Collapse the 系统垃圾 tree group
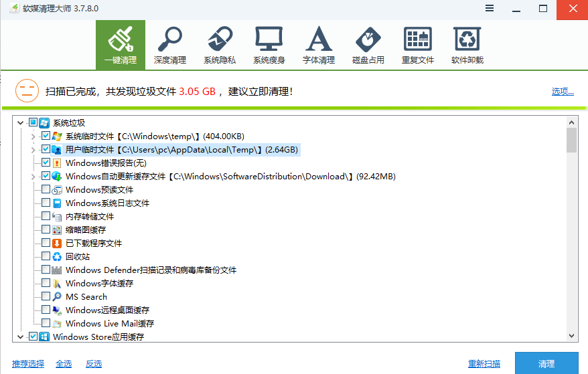 pos(21,123)
